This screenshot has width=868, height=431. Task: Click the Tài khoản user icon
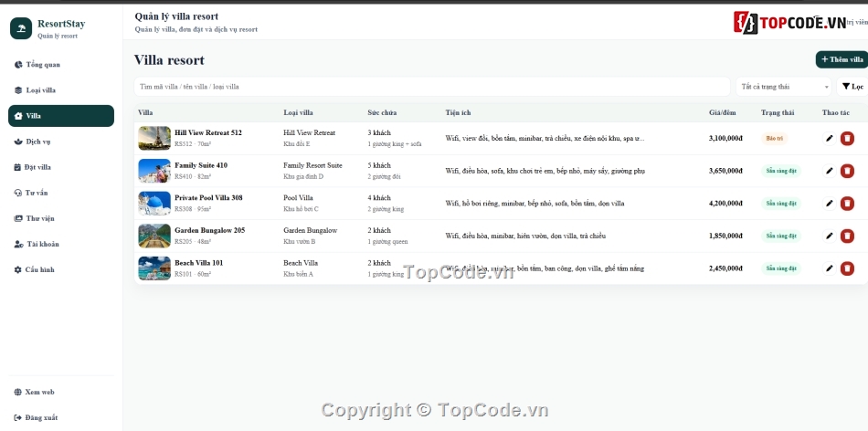[19, 244]
